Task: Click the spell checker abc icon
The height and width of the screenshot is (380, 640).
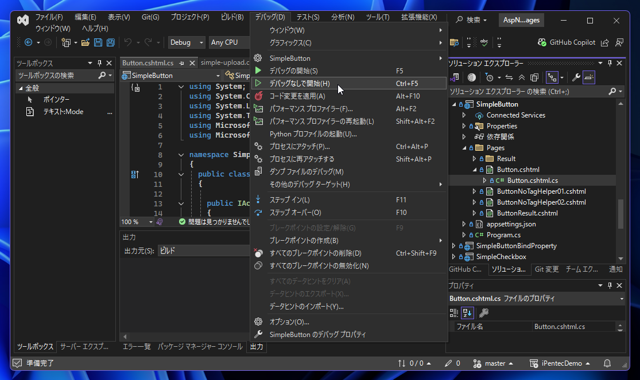Action: coord(484,42)
